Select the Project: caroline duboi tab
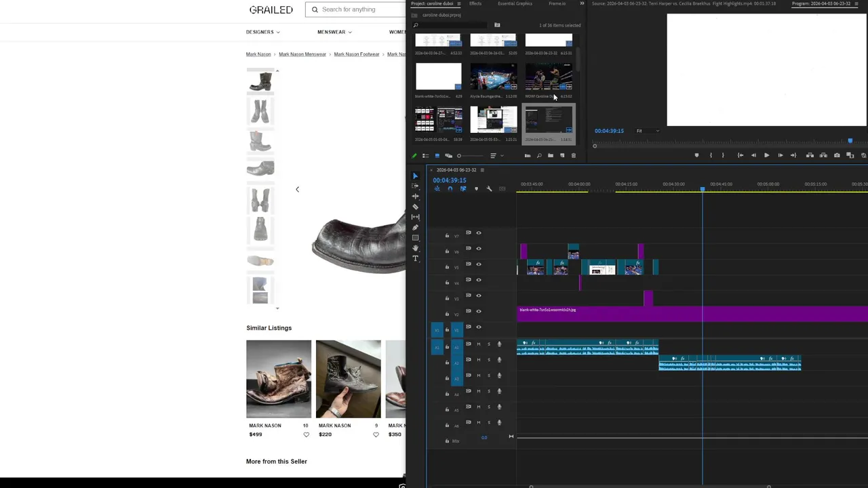Image resolution: width=868 pixels, height=488 pixels. tap(432, 3)
